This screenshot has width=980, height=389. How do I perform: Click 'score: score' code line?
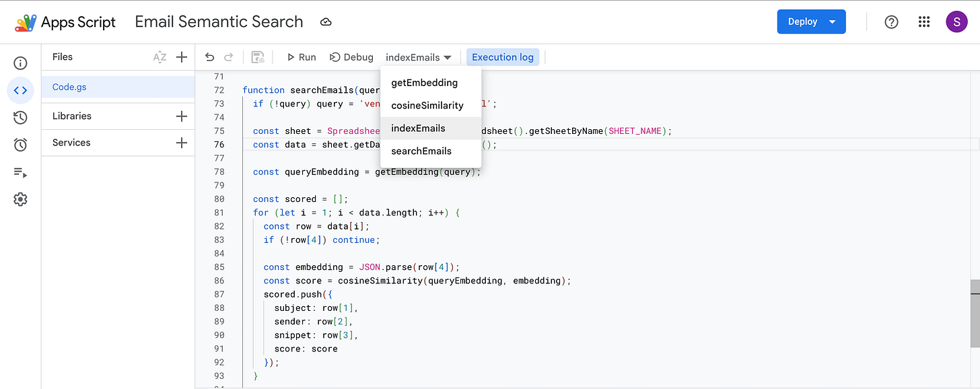[306, 349]
